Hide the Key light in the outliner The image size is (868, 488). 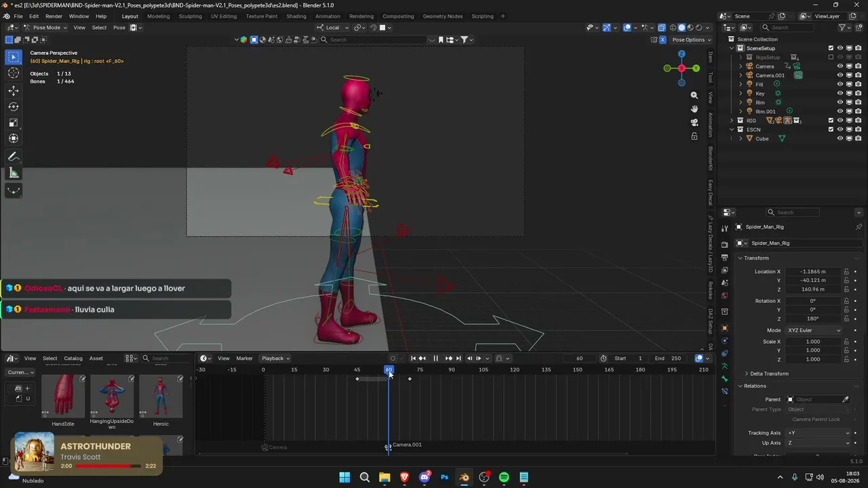(840, 94)
